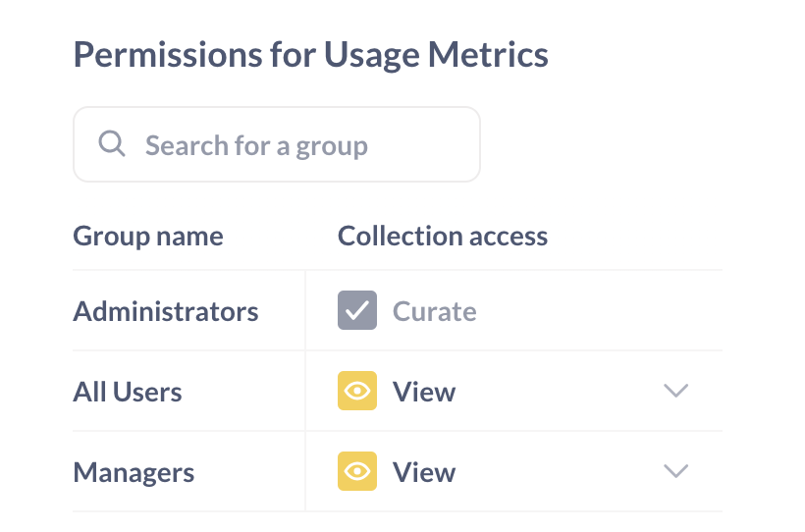Expand the Managers access chevron

675,471
